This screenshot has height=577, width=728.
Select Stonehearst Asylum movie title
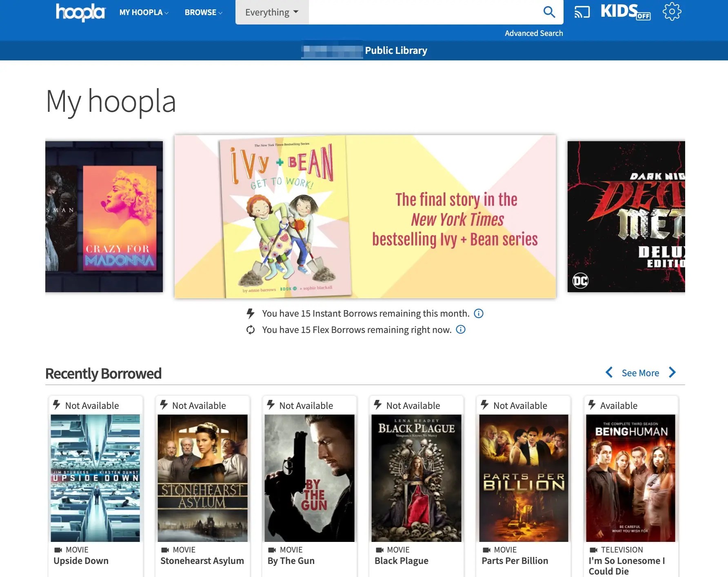202,561
